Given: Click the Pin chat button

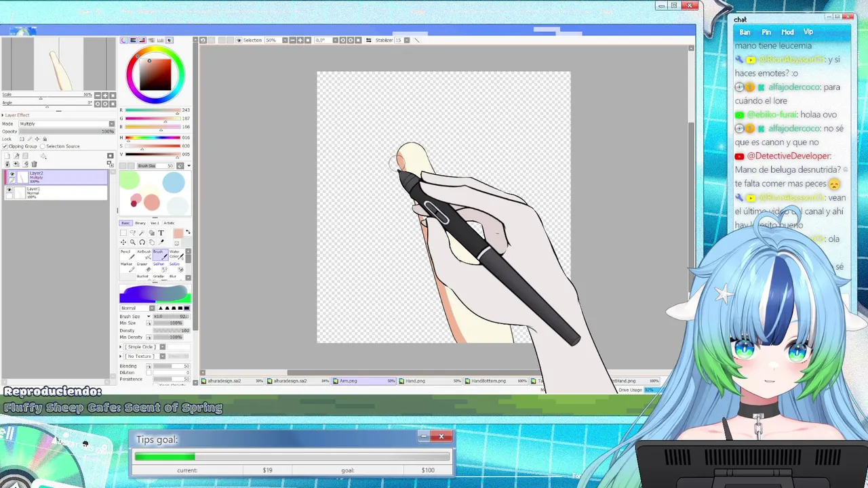Looking at the screenshot, I should pos(766,33).
